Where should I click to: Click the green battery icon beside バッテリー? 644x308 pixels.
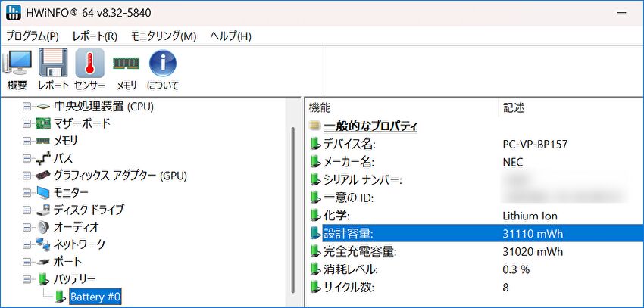43,279
